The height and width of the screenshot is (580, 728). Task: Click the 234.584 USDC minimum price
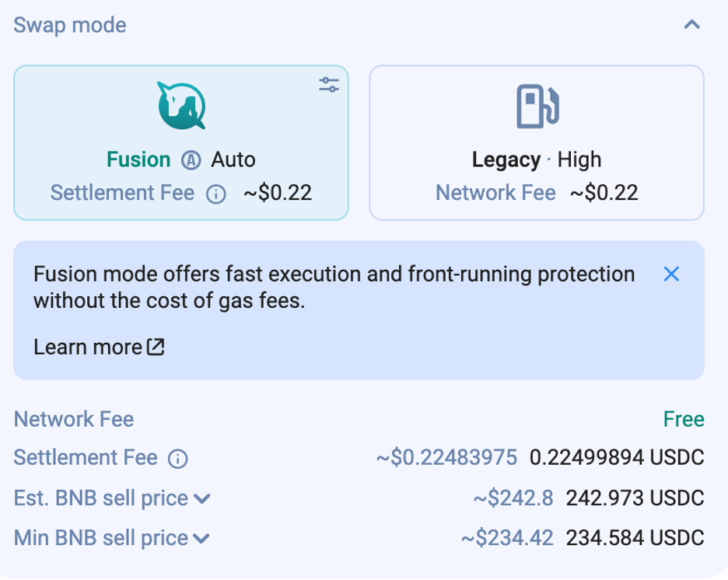[635, 537]
